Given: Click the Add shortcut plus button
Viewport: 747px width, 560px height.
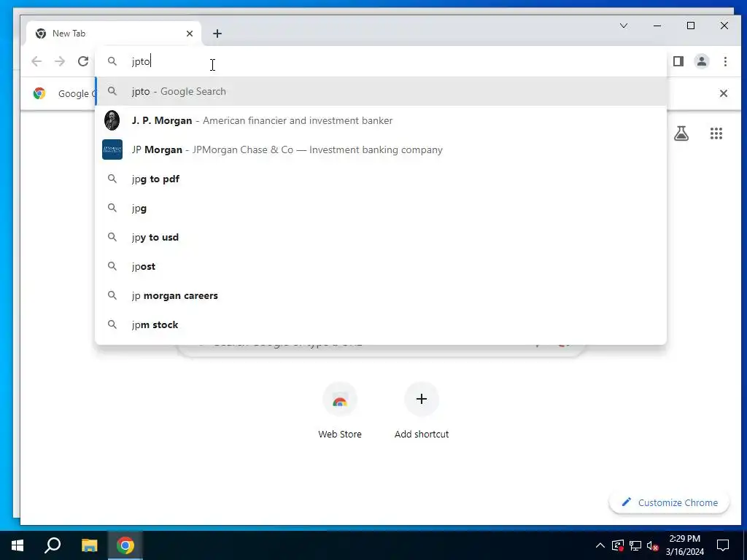Looking at the screenshot, I should point(422,399).
